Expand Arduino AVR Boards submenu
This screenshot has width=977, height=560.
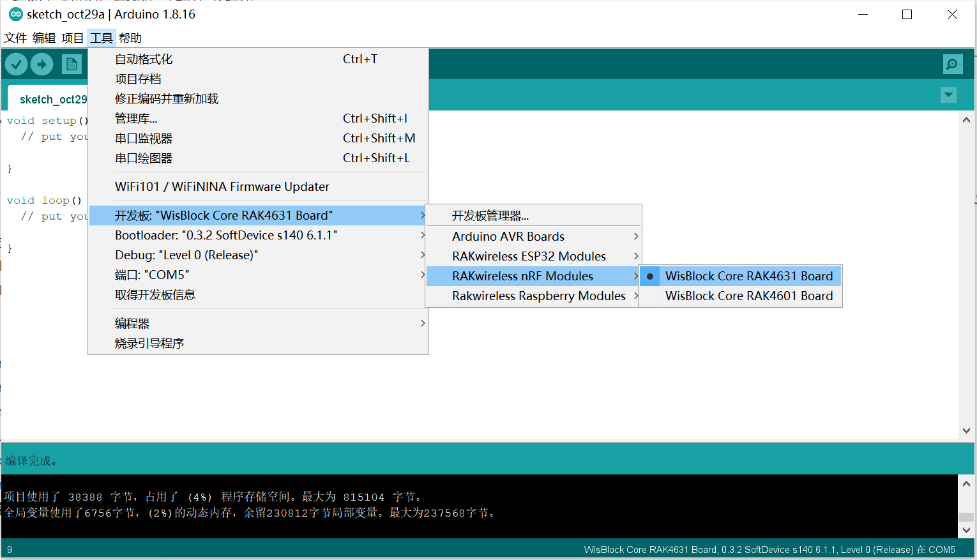point(533,236)
